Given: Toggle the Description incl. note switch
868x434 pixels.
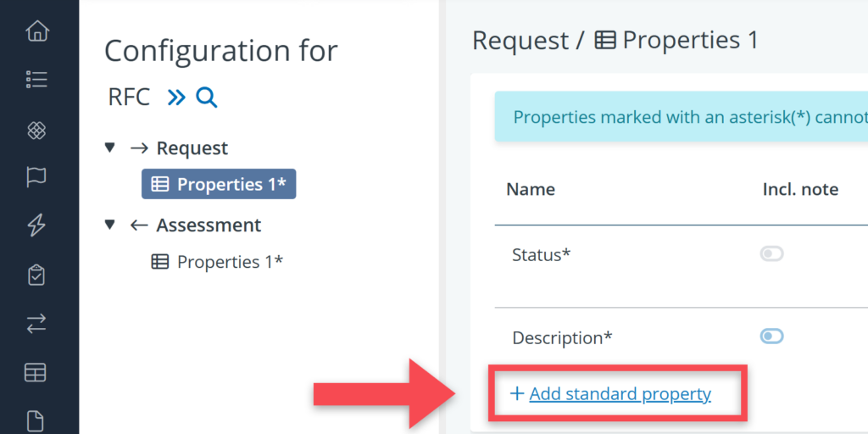Looking at the screenshot, I should (x=771, y=337).
